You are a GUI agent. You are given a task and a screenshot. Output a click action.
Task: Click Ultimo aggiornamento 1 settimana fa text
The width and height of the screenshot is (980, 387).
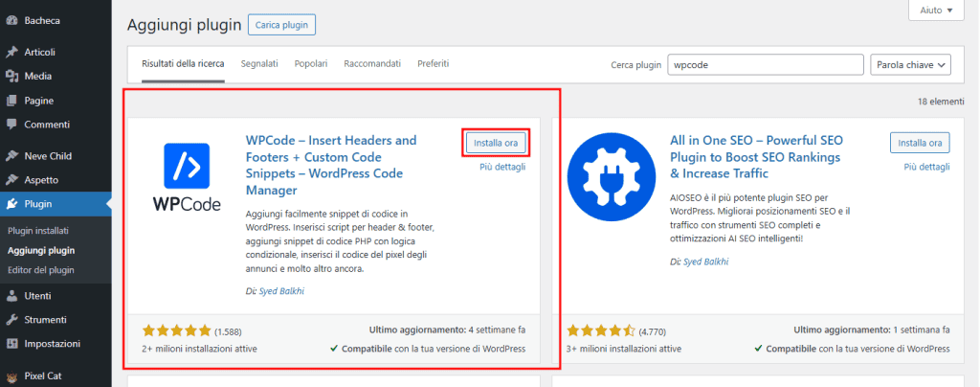[x=872, y=330]
